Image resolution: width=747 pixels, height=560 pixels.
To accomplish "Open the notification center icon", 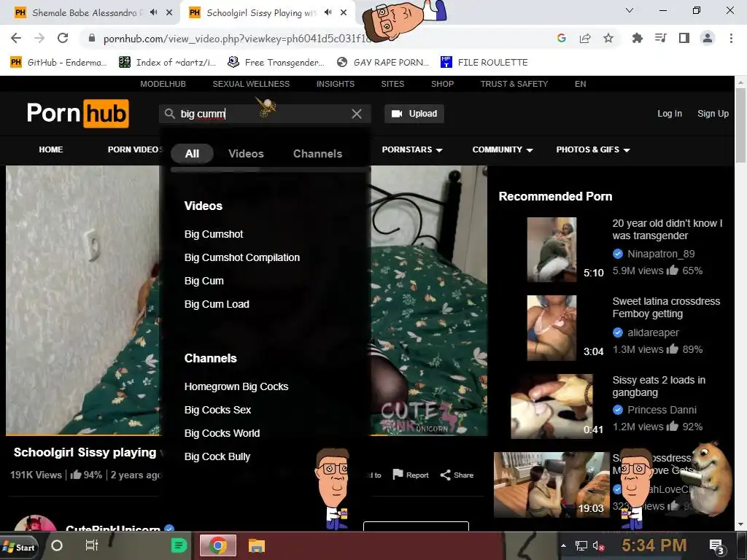I will coord(716,547).
